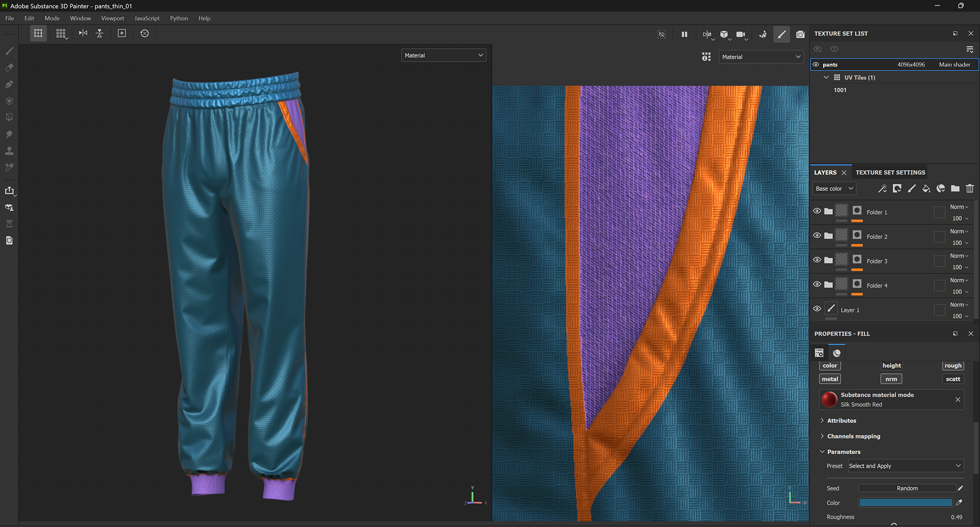Select the Eraser tool
This screenshot has width=980, height=527.
[x=9, y=68]
